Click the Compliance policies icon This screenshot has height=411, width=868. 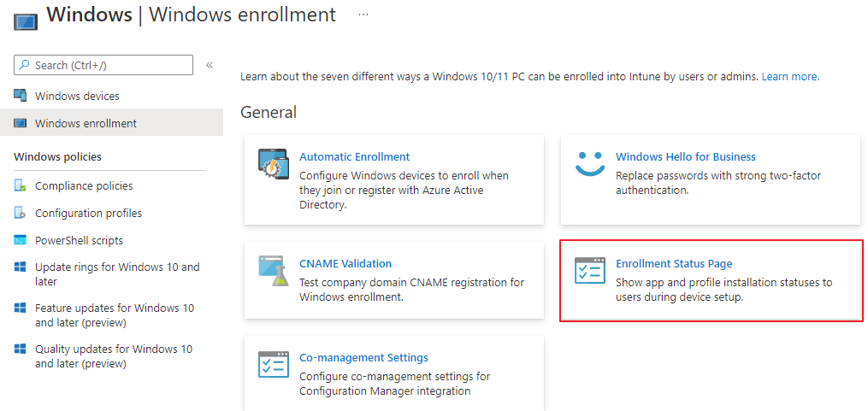pos(20,186)
